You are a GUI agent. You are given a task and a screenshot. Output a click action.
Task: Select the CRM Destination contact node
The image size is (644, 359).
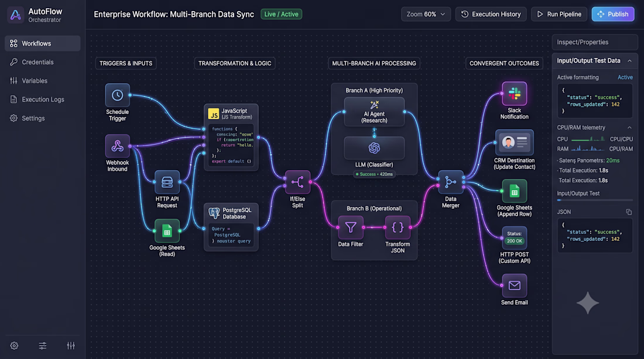click(x=514, y=142)
